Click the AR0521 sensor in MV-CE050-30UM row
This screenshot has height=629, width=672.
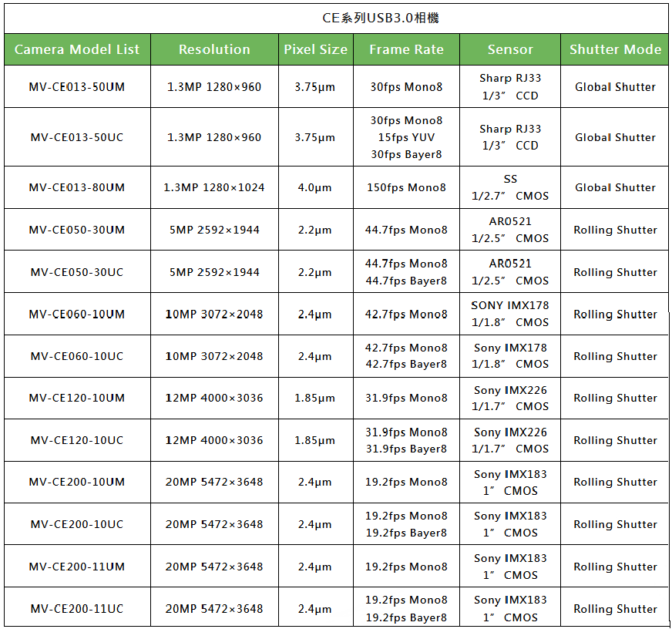click(510, 230)
